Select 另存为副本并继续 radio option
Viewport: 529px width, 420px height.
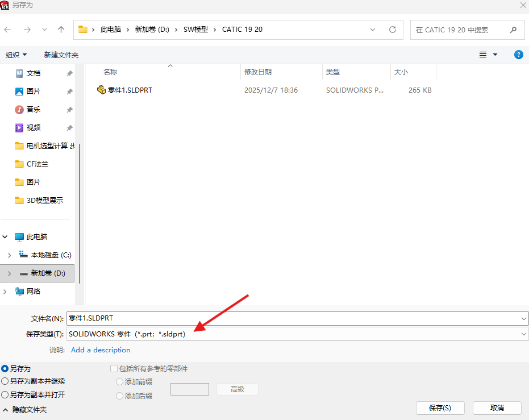point(5,381)
